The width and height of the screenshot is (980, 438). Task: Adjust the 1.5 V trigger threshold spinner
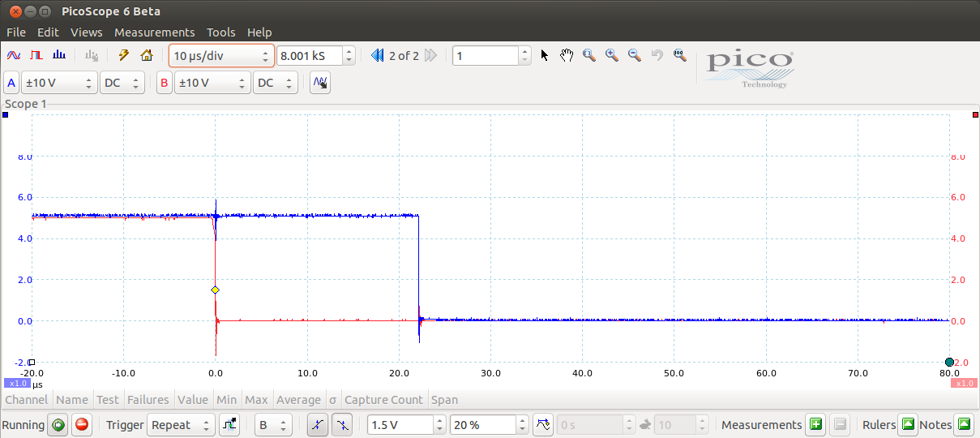tap(440, 424)
